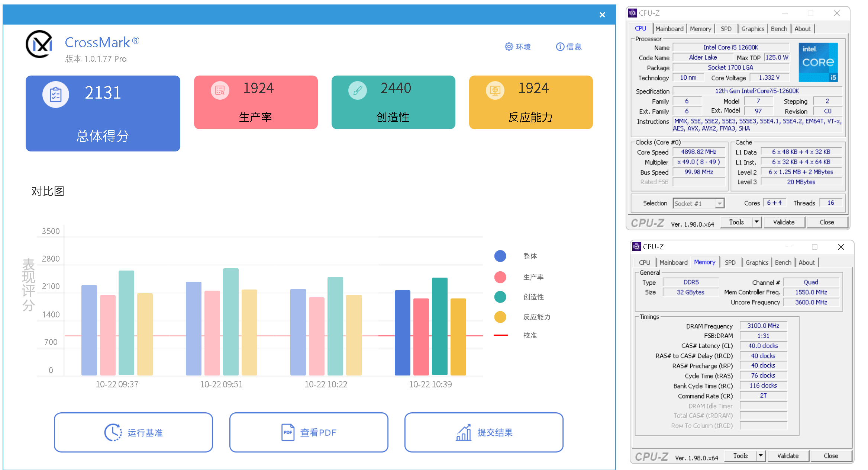The height and width of the screenshot is (470, 868).
Task: Click Tools button in bottom CPU-Z window
Action: click(740, 456)
